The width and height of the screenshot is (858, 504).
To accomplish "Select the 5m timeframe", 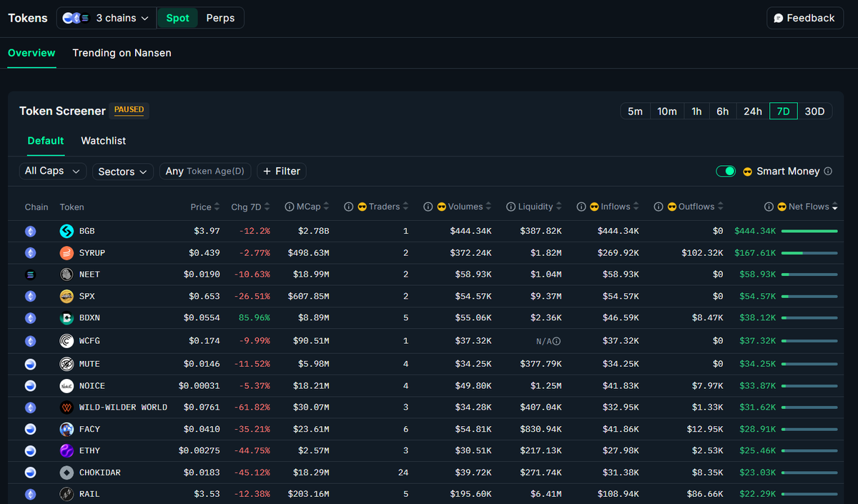I will (x=635, y=112).
